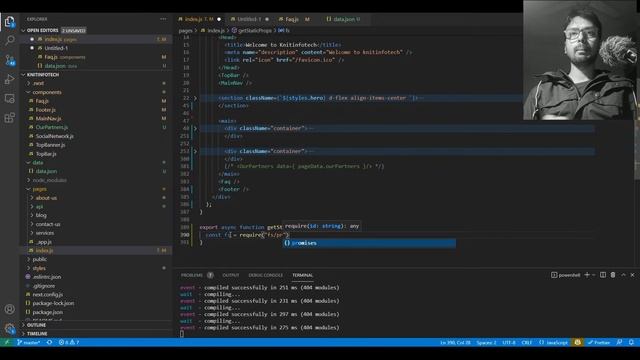Click the synchronize changes icon in status bar

click(x=49, y=342)
